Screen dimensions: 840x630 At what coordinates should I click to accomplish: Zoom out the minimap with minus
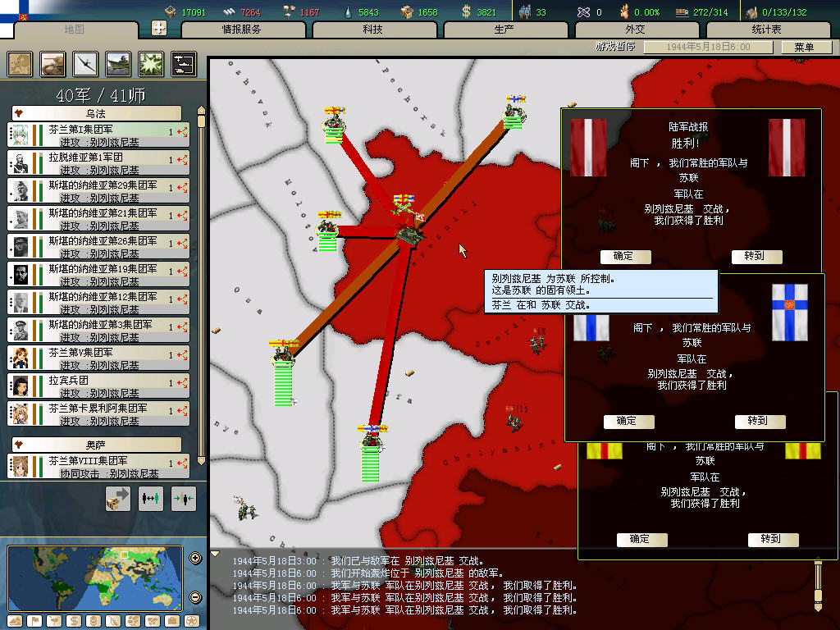coord(195,597)
